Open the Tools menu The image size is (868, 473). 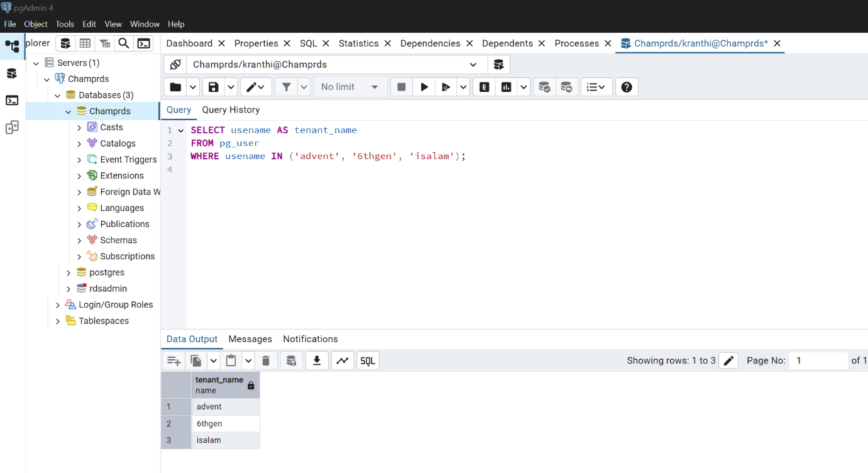click(65, 24)
